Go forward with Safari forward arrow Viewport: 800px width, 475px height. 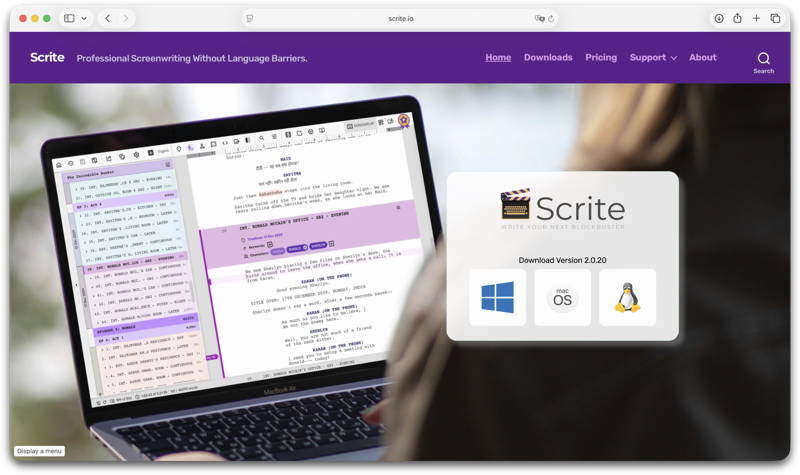[x=126, y=18]
